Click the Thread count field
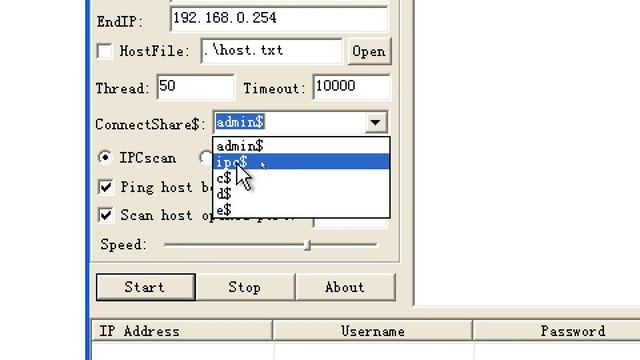 point(196,87)
